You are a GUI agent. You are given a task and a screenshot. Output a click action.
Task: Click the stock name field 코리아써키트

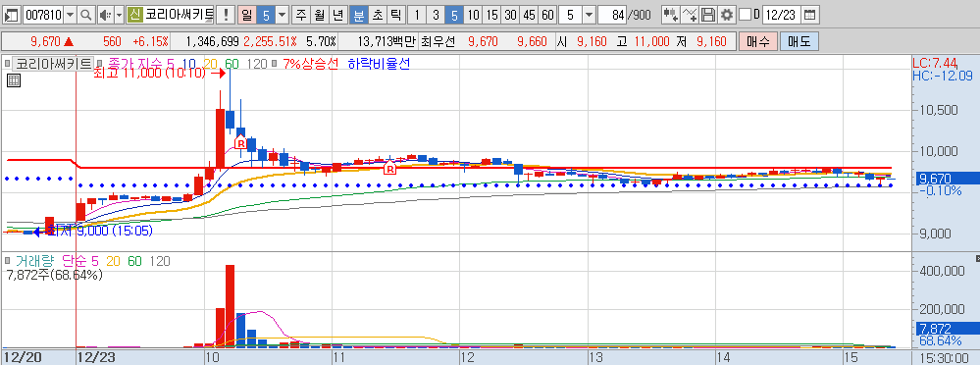tap(180, 15)
